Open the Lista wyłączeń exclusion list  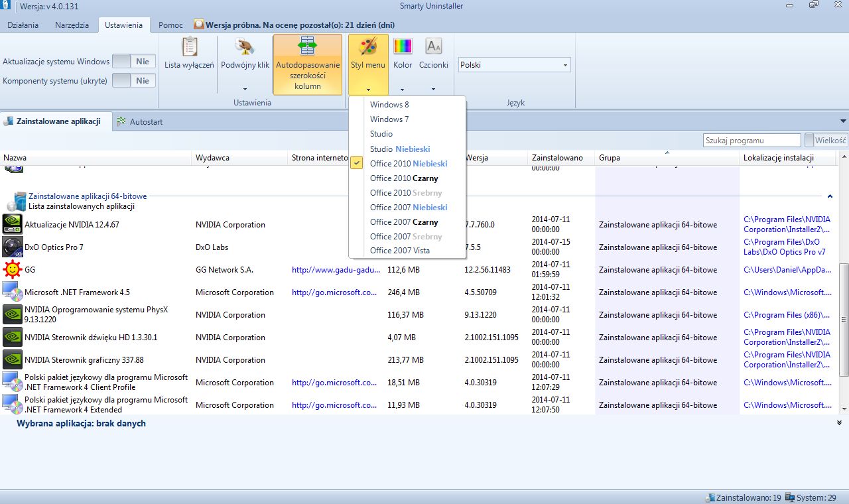pyautogui.click(x=189, y=54)
